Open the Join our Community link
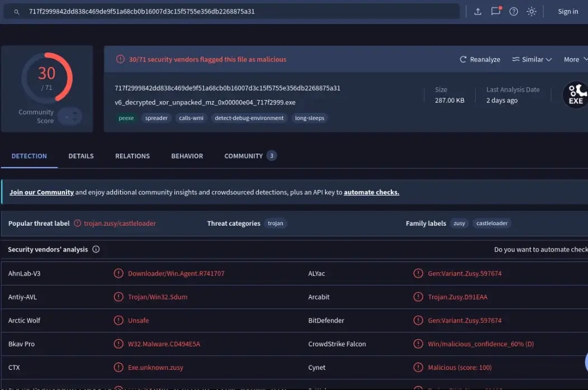588x390 pixels. click(x=41, y=192)
